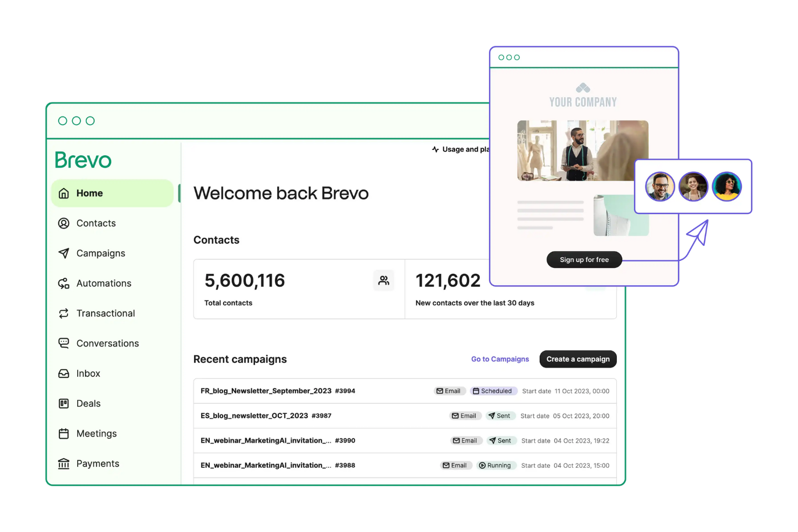The height and width of the screenshot is (532, 798).
Task: Click Email badge on campaign #3990 row
Action: coord(466,441)
